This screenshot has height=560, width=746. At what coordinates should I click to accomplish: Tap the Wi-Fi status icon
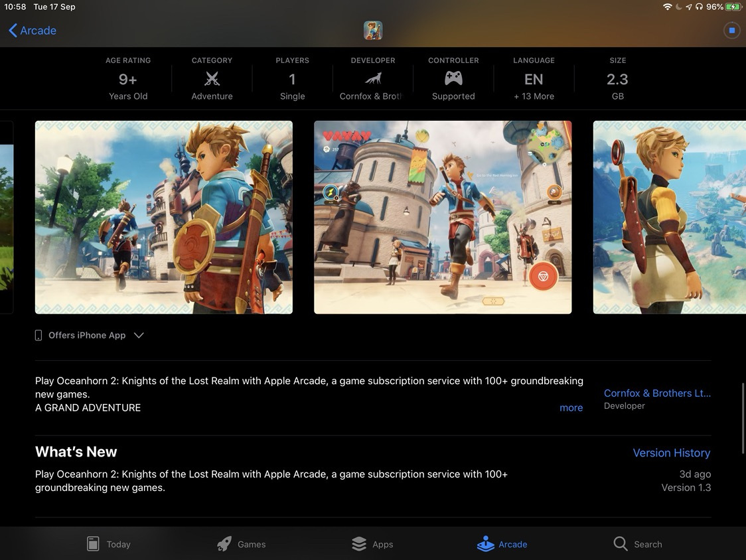pos(667,7)
